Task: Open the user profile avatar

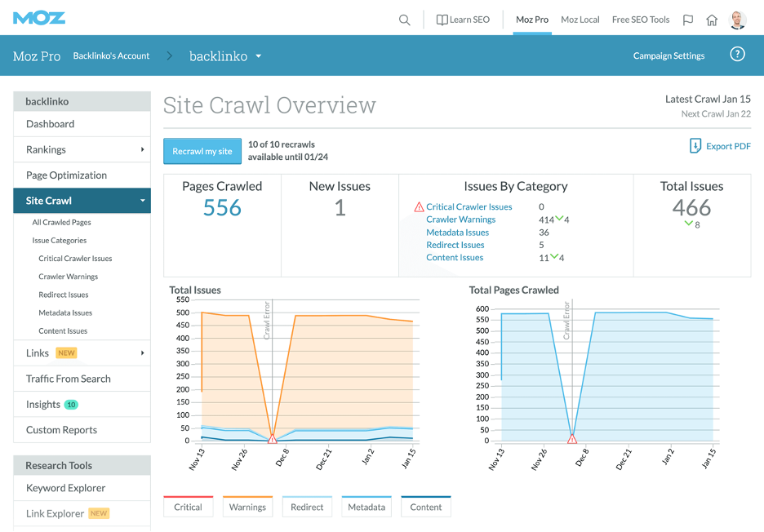Action: [737, 20]
